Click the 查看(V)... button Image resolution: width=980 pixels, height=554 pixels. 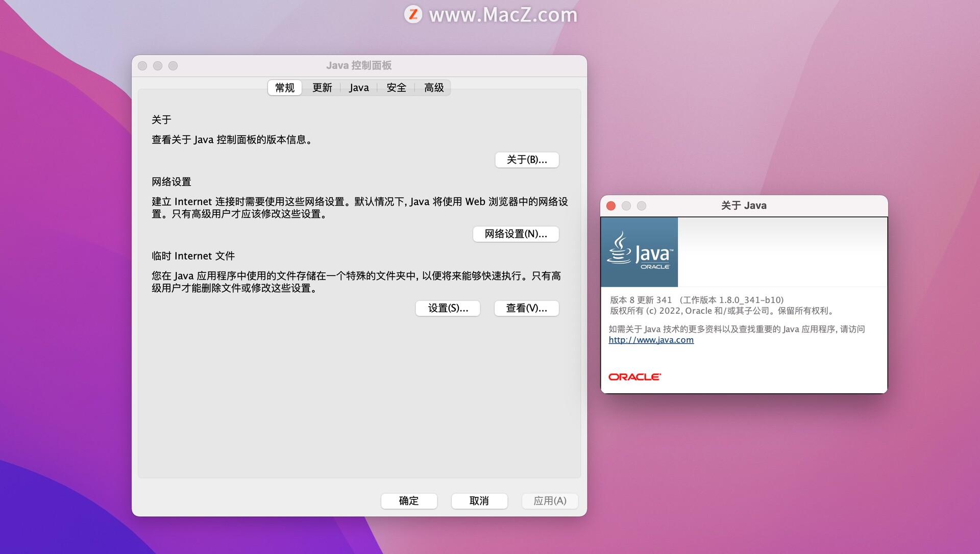click(526, 308)
